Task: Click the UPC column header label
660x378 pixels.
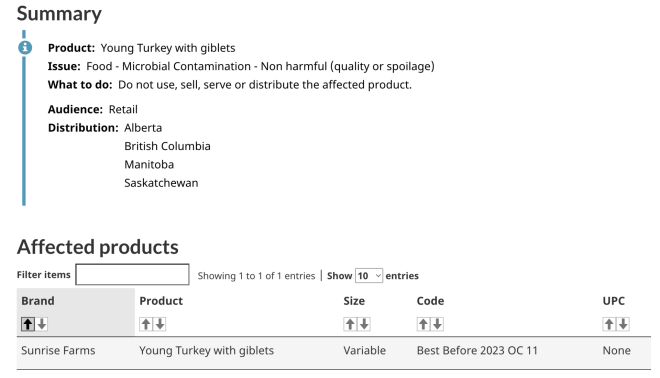Action: [x=614, y=301]
